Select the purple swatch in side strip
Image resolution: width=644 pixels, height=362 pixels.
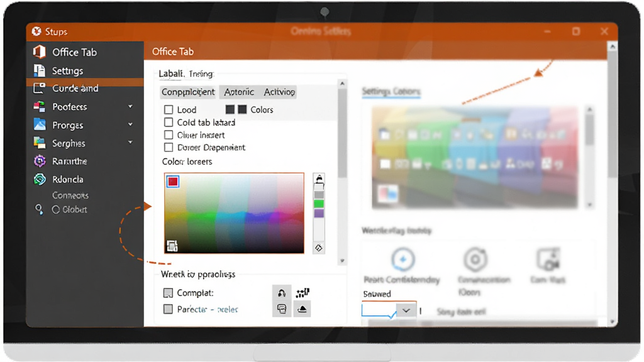tap(319, 214)
